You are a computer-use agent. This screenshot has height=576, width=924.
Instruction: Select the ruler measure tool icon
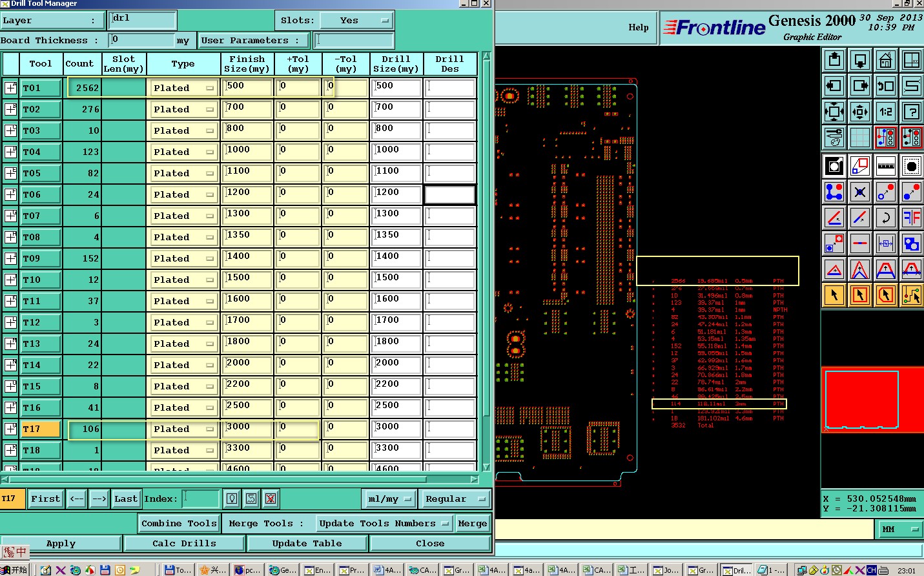pos(886,166)
